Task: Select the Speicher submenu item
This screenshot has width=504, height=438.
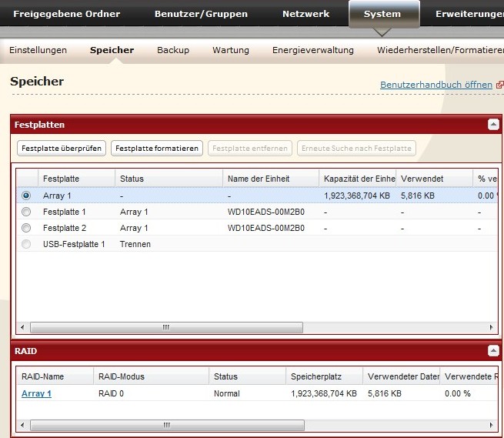Action: tap(112, 50)
